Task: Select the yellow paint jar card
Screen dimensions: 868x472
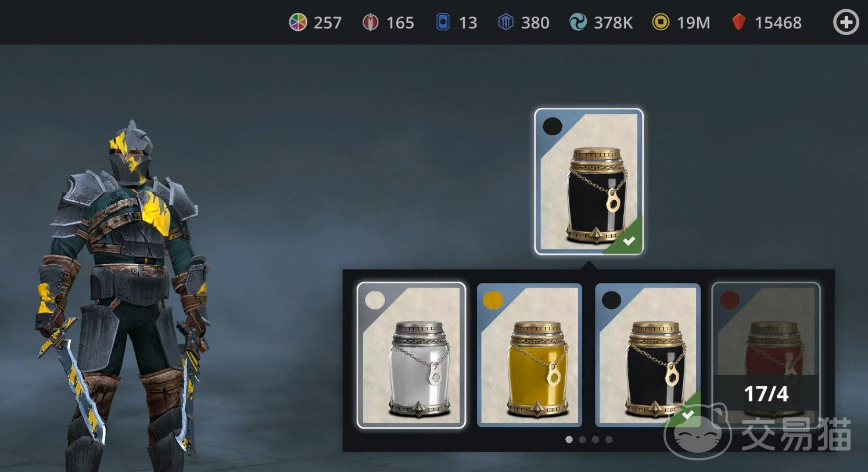Action: 529,355
